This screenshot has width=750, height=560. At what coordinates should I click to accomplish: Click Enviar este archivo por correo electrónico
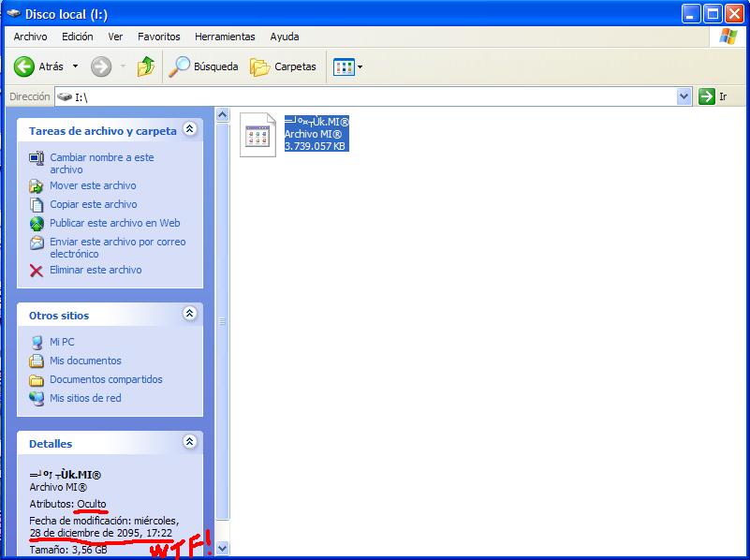click(x=118, y=248)
